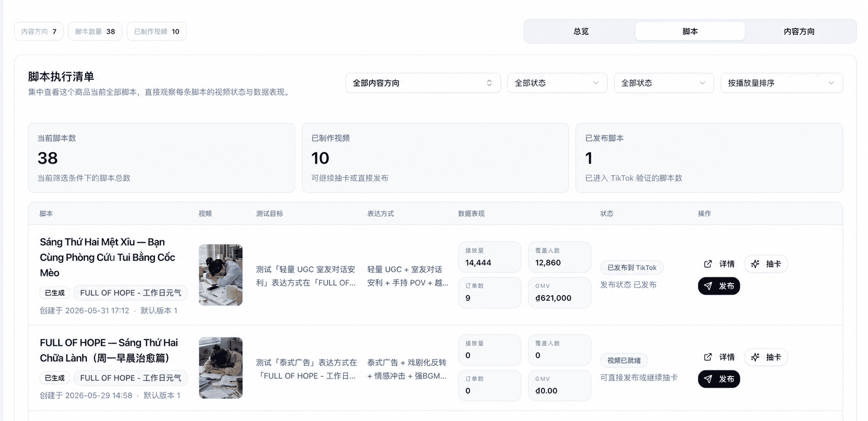Click the 已生成 badge in the second row

55,378
